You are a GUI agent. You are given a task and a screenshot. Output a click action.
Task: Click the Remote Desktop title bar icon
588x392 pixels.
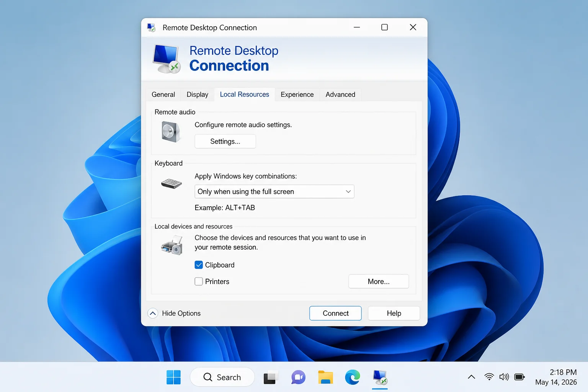pyautogui.click(x=152, y=28)
